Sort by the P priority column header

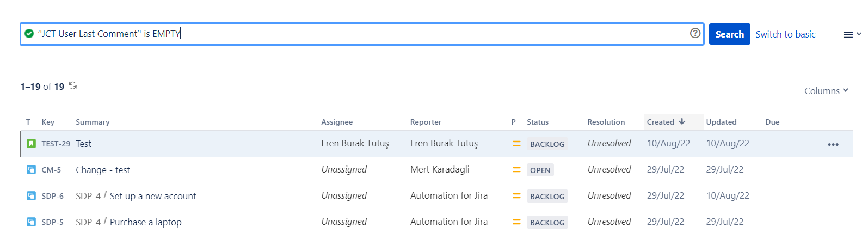click(x=513, y=122)
